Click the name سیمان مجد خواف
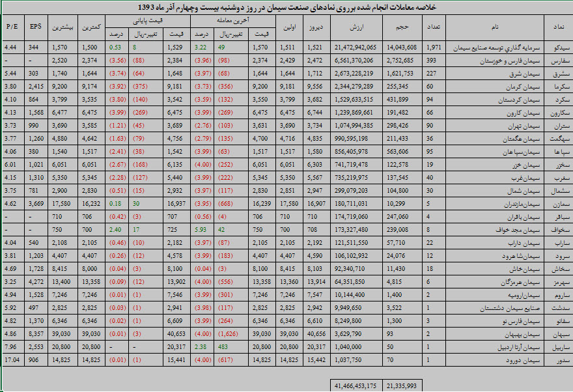Screen dimensions: 573x392 pyautogui.click(x=518, y=230)
